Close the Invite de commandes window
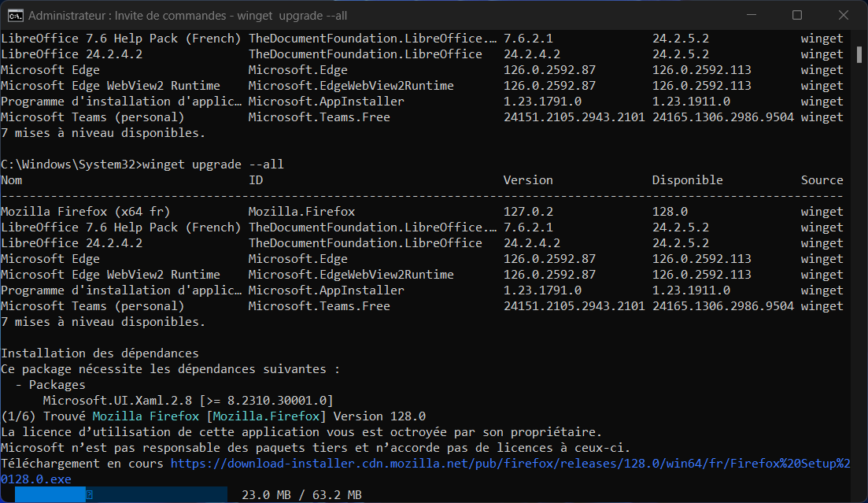 843,15
